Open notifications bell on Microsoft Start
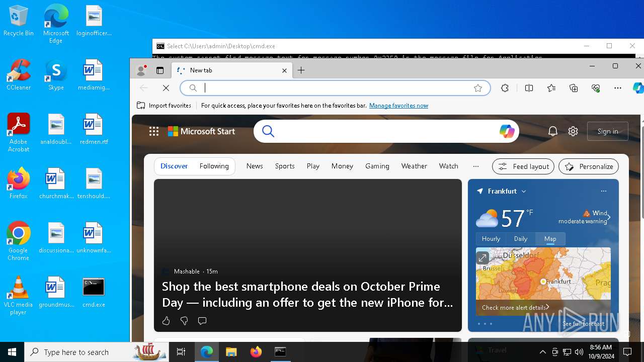This screenshot has height=362, width=644. click(552, 131)
